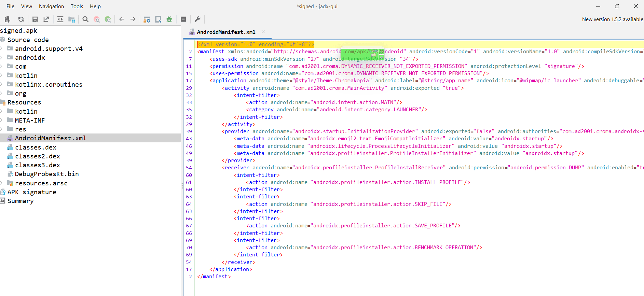Open the View menu

click(27, 6)
